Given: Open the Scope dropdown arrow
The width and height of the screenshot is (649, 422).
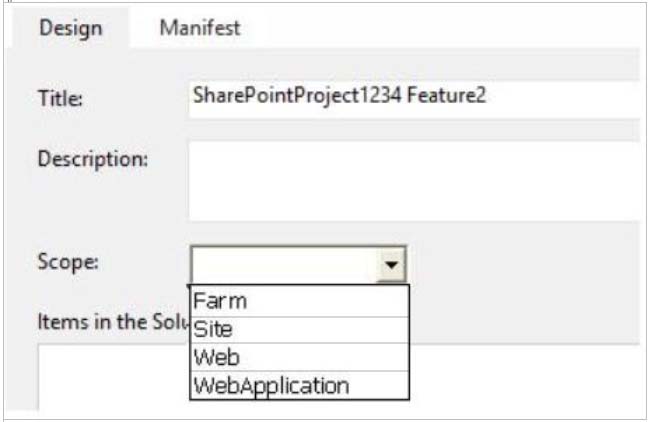Looking at the screenshot, I should pyautogui.click(x=393, y=266).
